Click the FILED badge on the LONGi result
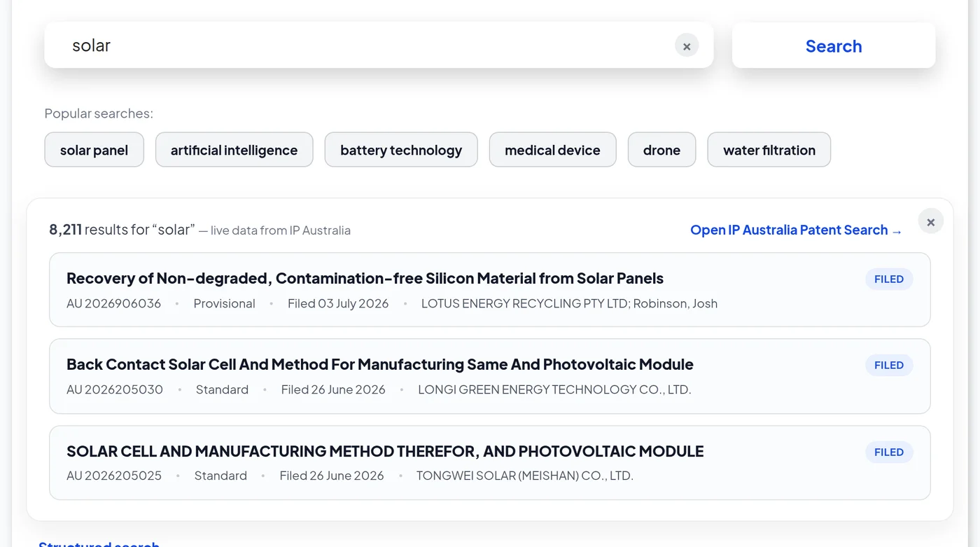 point(889,365)
